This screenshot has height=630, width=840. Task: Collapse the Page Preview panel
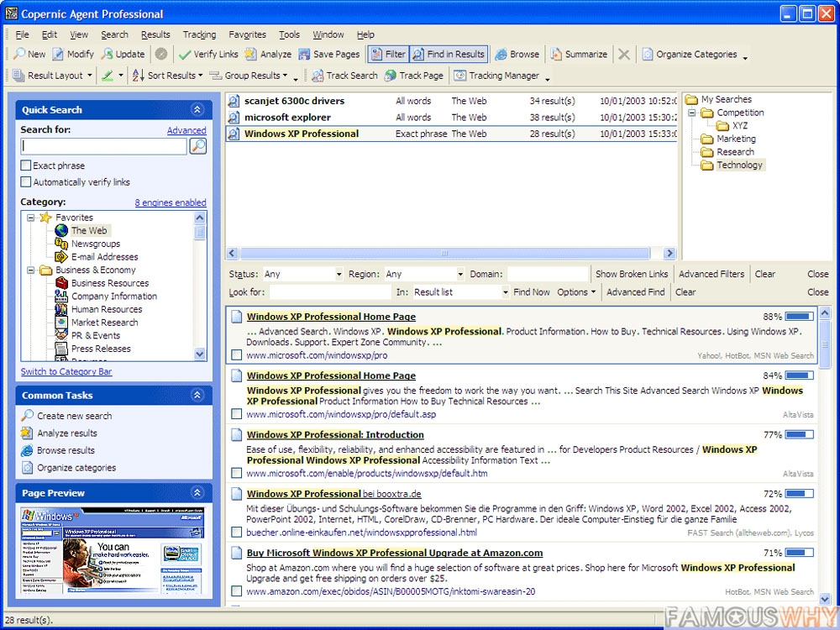[197, 493]
